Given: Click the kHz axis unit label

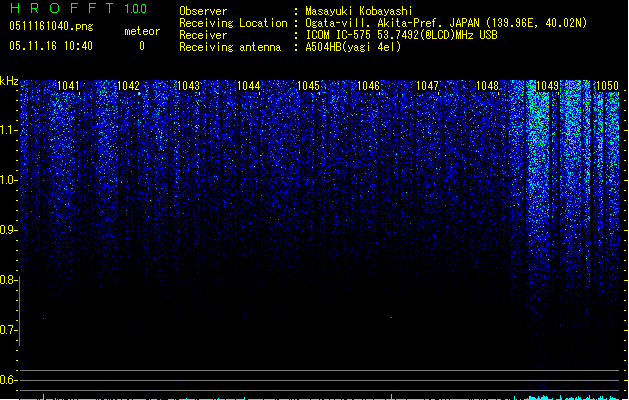Looking at the screenshot, I should click(x=9, y=81).
